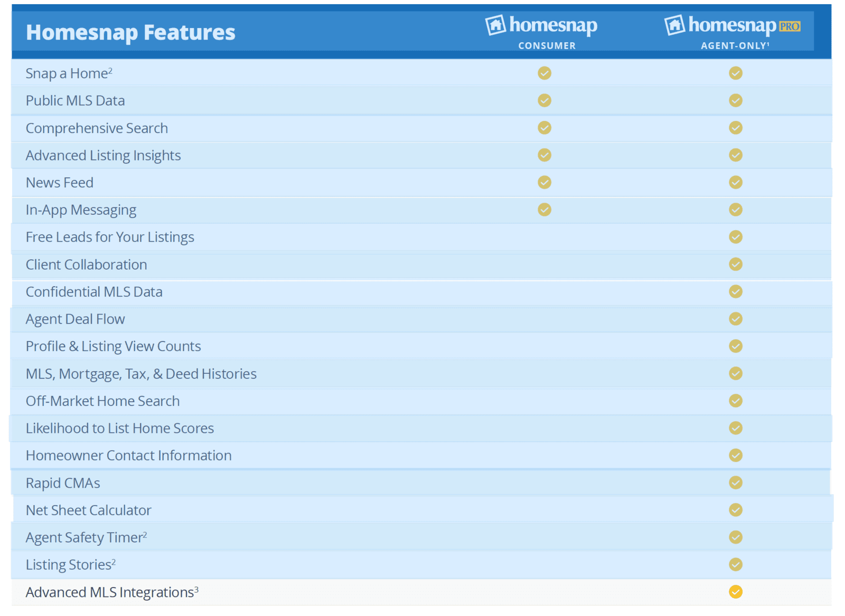Select Free Leads for Your Listings text
845x616 pixels.
(x=110, y=238)
